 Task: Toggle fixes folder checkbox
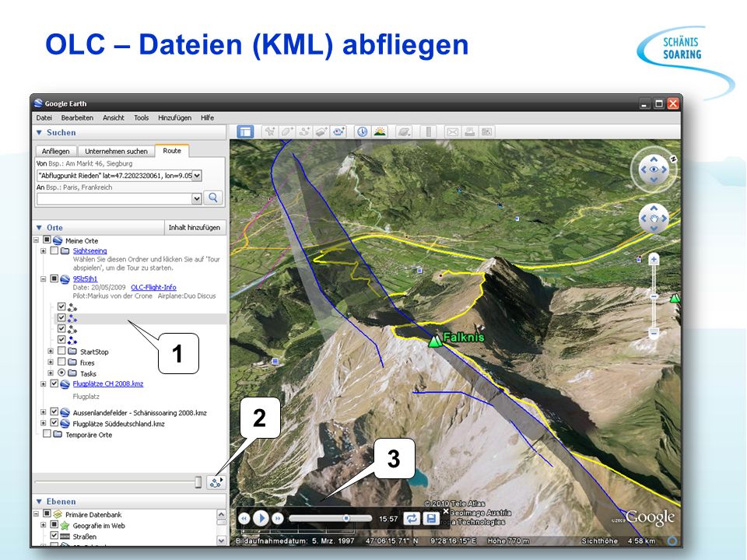[61, 362]
